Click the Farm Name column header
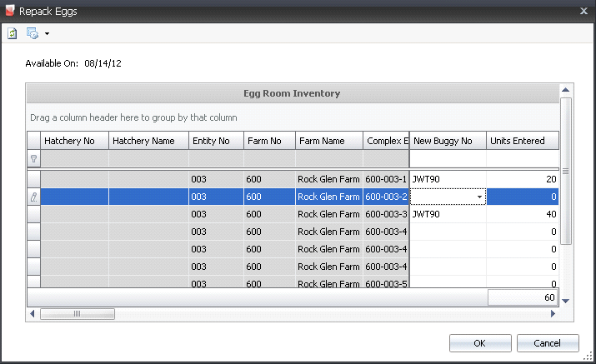596x364 pixels. pos(328,141)
